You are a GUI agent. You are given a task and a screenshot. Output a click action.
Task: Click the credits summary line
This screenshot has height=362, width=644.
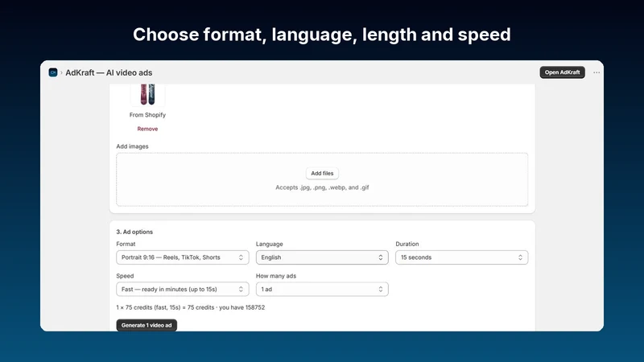point(191,307)
